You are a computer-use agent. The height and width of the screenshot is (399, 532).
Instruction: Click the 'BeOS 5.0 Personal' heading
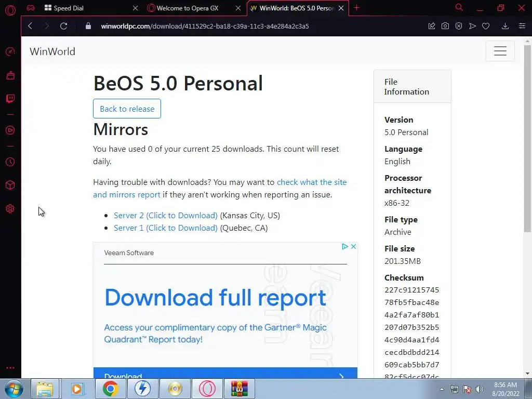point(178,83)
